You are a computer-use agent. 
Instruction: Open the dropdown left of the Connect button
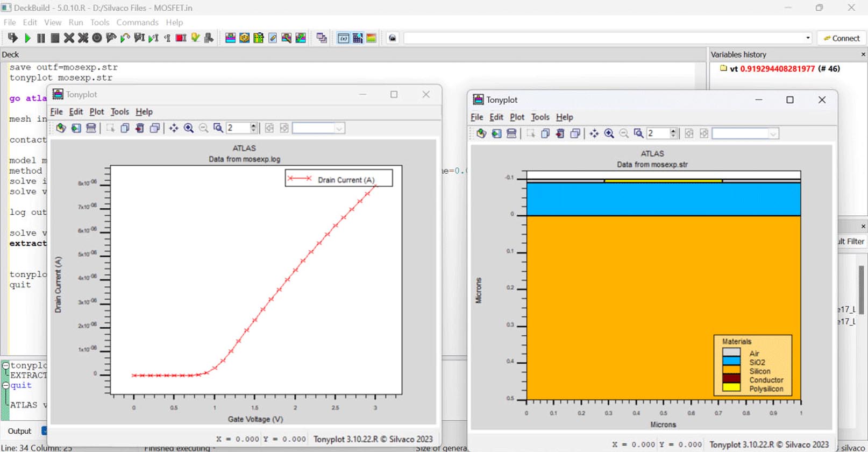(x=808, y=38)
